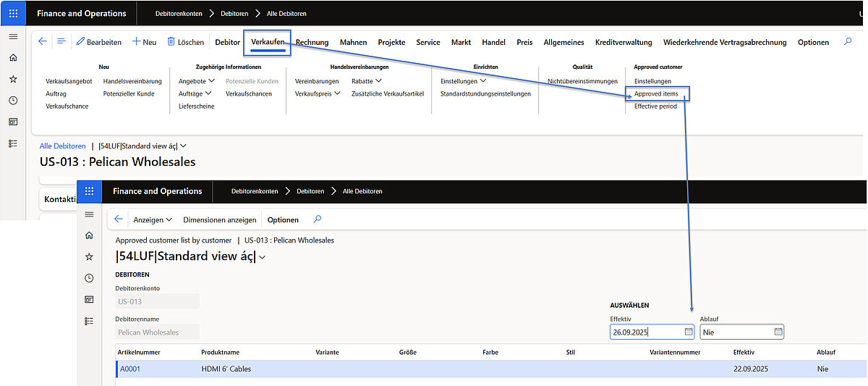Expand the Angebote dropdown
The height and width of the screenshot is (386, 868).
click(196, 81)
